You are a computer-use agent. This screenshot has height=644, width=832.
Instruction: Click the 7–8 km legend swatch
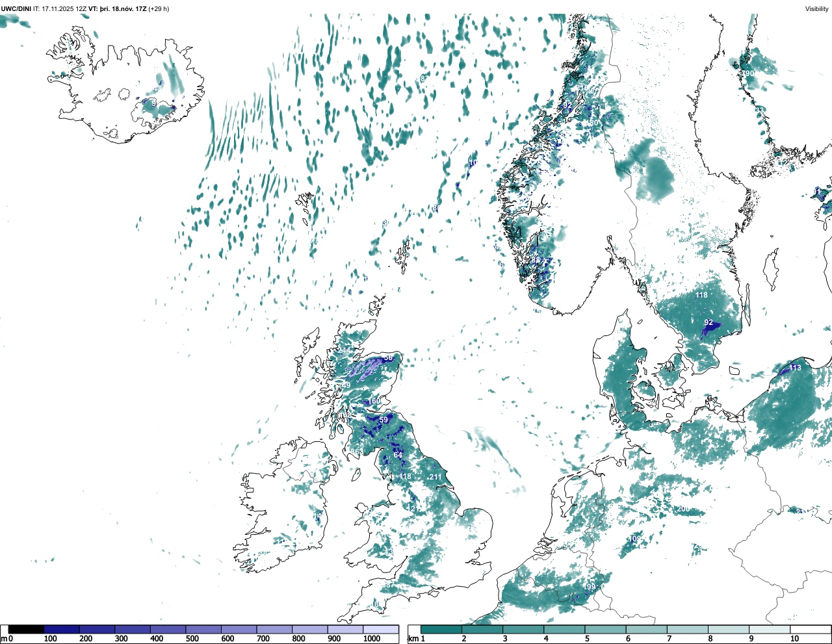pyautogui.click(x=687, y=630)
